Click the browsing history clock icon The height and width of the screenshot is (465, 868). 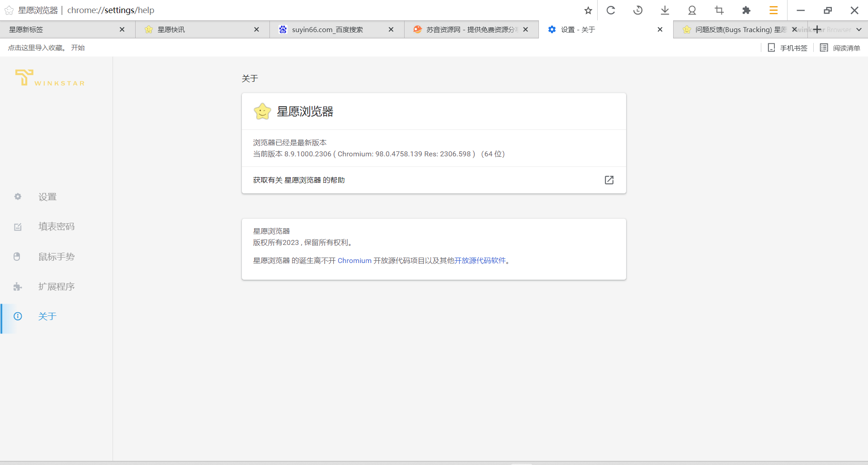point(638,10)
